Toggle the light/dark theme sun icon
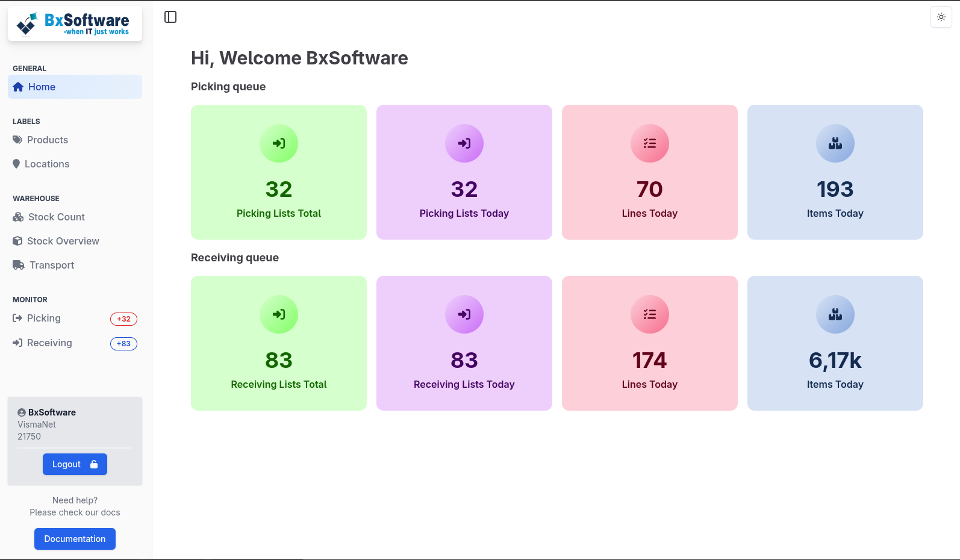Screen dimensions: 960x560 click(x=941, y=17)
